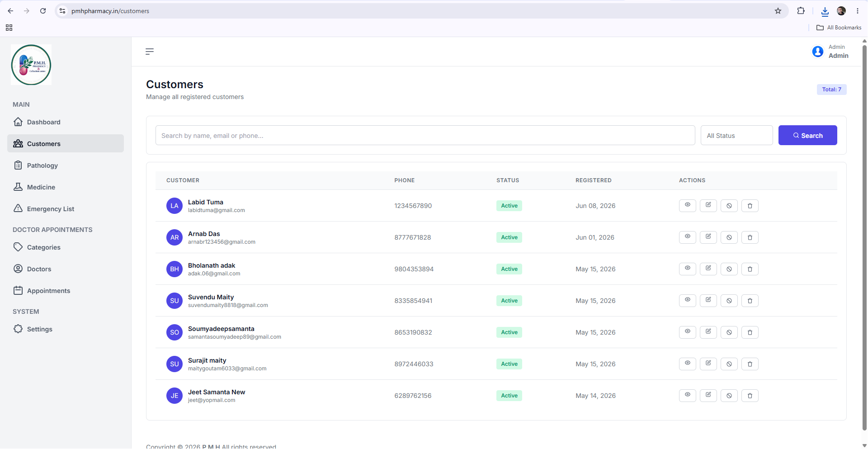Click the address bar URL
The width and height of the screenshot is (868, 449).
tap(110, 11)
